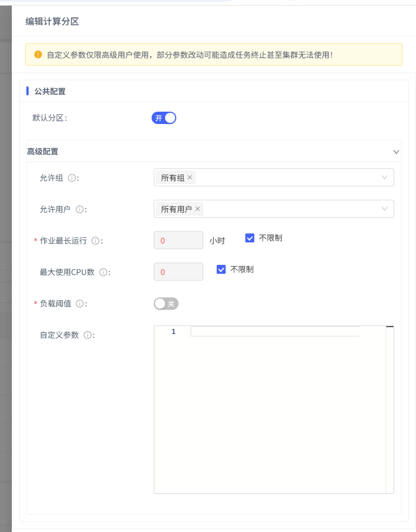This screenshot has width=416, height=532.
Task: Open the 允许用户 dropdown
Action: point(274,209)
